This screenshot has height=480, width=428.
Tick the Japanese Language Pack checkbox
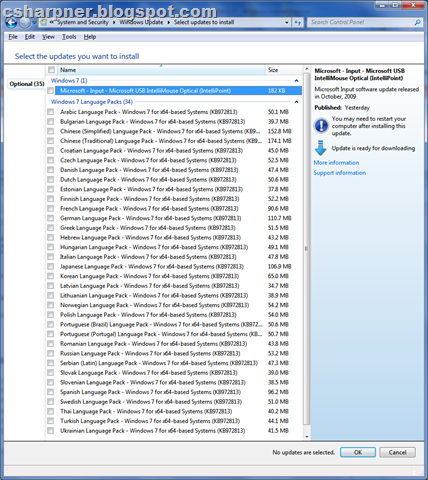(x=50, y=266)
